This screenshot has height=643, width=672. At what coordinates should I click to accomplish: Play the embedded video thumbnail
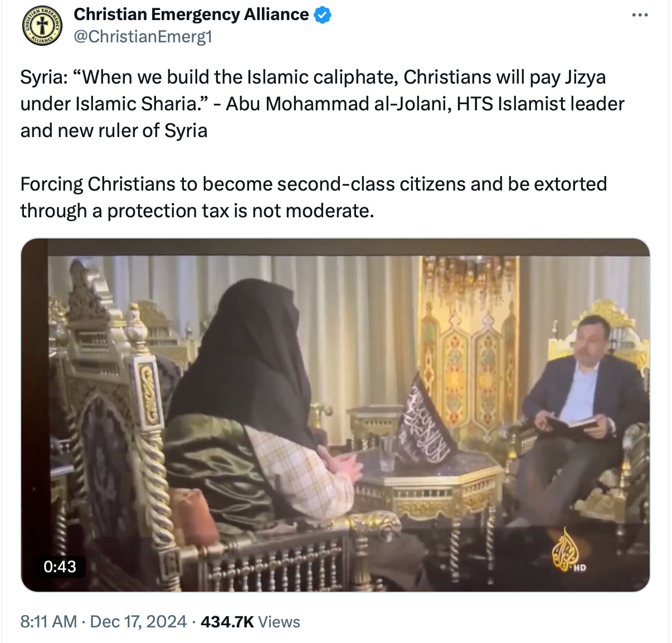(335, 415)
